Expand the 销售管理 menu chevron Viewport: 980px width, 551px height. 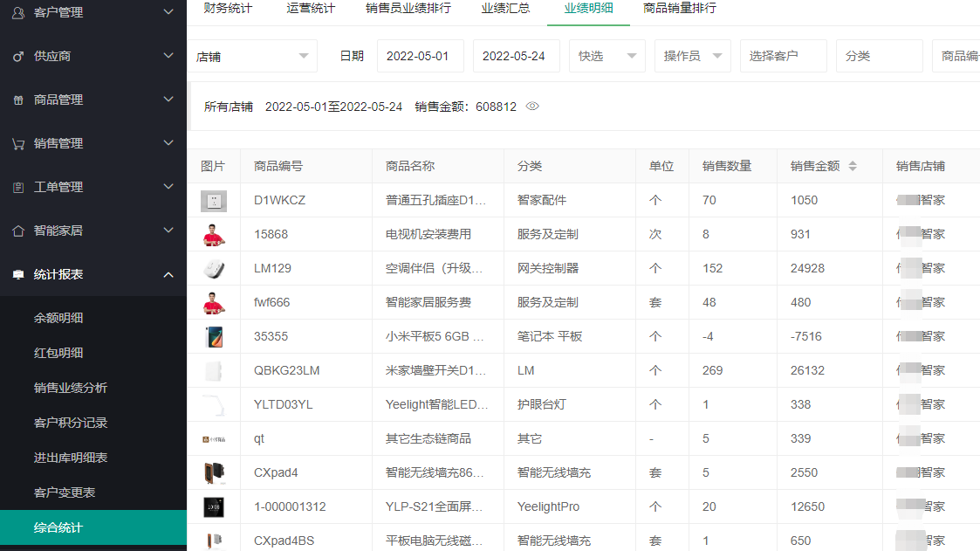(168, 143)
